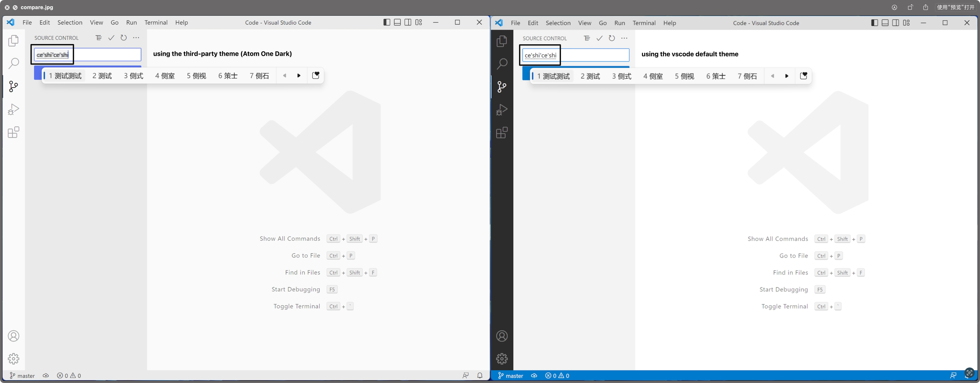This screenshot has width=980, height=383.
Task: Open the notifications bell in the status bar
Action: pos(480,375)
